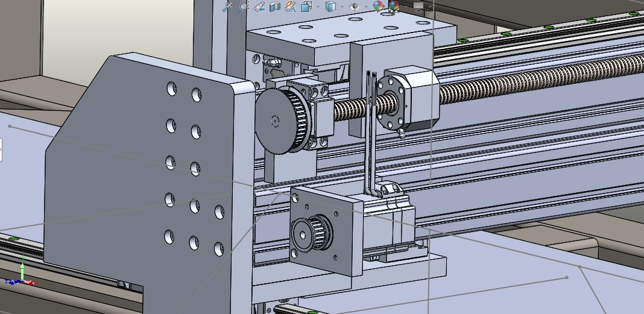Toggle the Hide/Show Items eye icon

[x=355, y=7]
